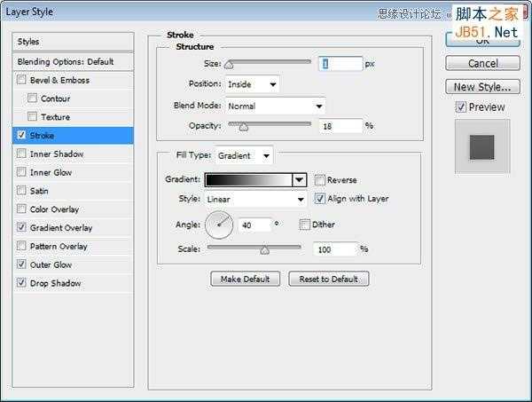
Task: Open the gradient picker arrow
Action: [x=300, y=180]
